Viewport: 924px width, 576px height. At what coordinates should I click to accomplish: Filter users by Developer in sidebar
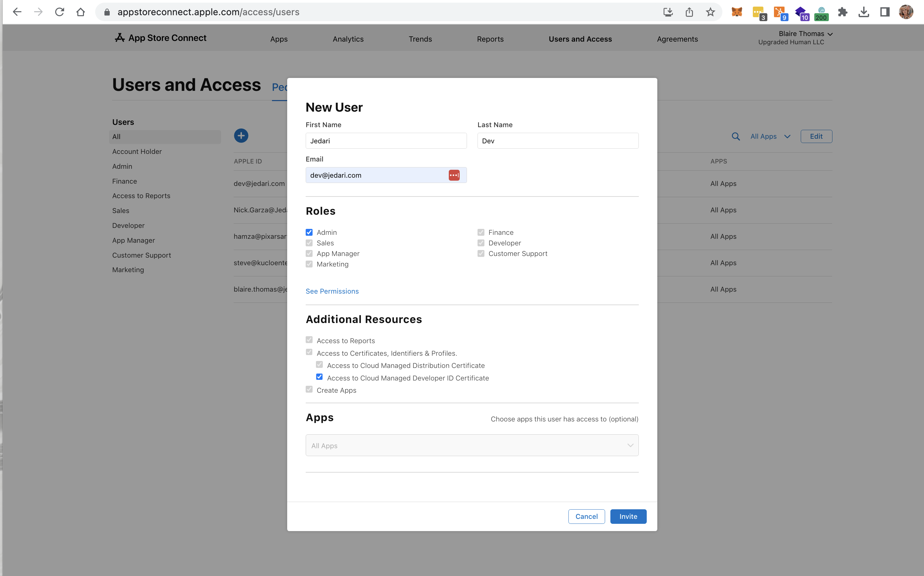(x=128, y=226)
